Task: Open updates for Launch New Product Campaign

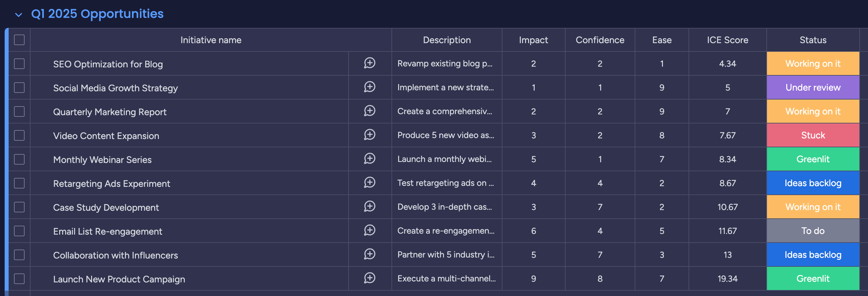Action: (x=370, y=278)
